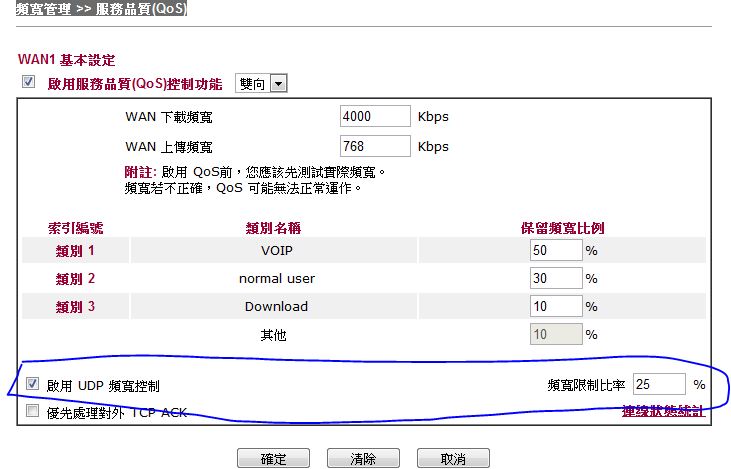Open the 雙向 direction dropdown

coord(261,83)
